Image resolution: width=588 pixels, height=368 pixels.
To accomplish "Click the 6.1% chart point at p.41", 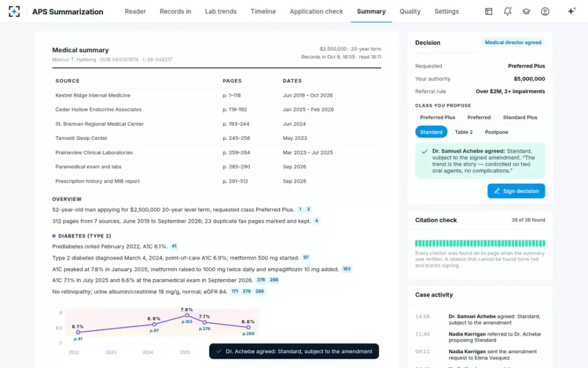I will tap(78, 332).
